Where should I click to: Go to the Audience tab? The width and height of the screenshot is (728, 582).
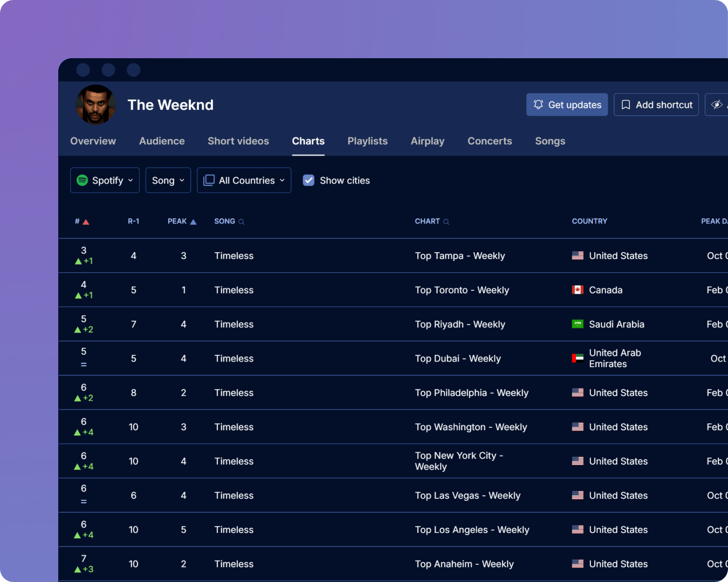coord(162,141)
